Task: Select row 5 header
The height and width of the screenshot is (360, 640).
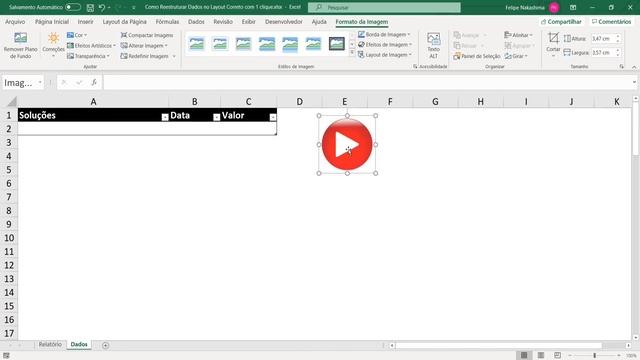Action: tap(9, 170)
